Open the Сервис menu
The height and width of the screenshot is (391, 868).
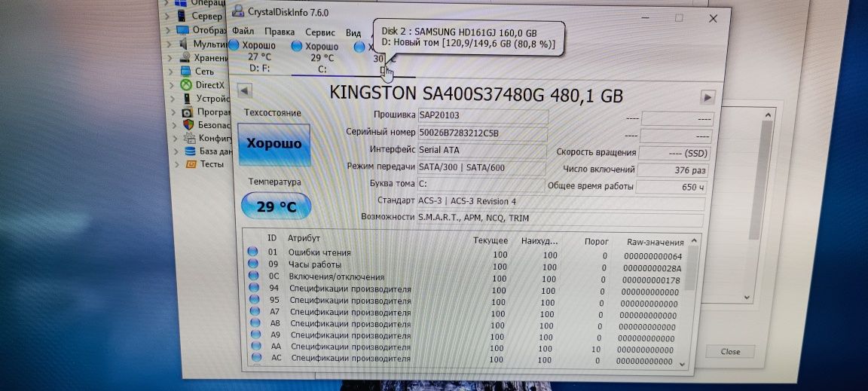point(320,32)
